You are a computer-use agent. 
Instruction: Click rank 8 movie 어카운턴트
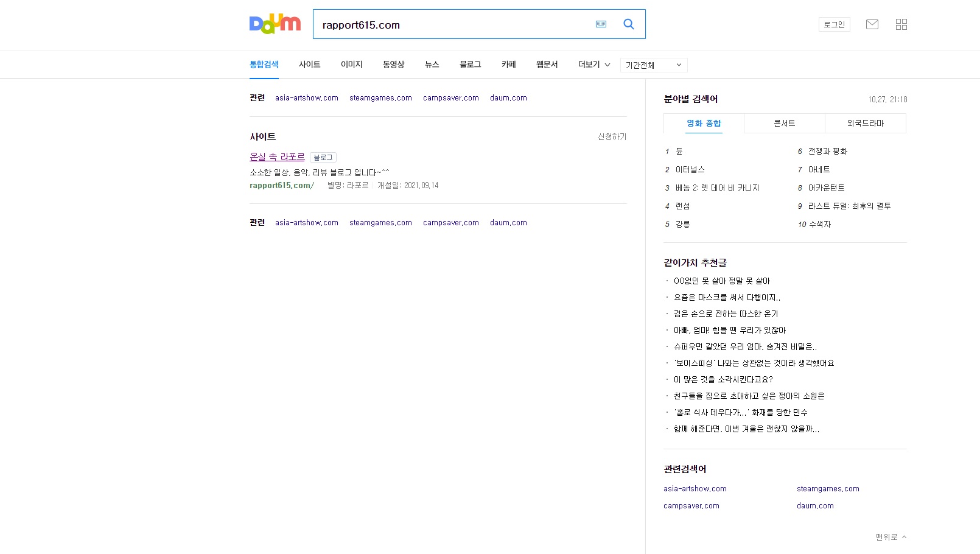pyautogui.click(x=827, y=188)
